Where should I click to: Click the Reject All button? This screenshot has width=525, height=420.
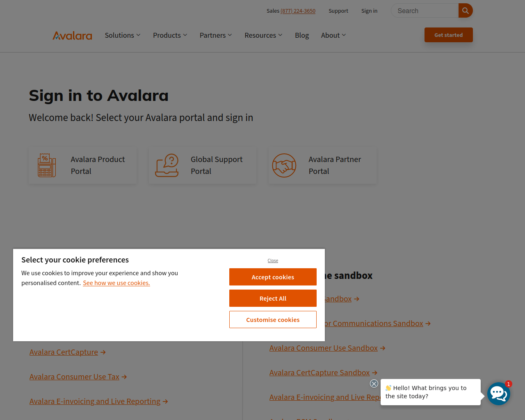click(x=273, y=298)
